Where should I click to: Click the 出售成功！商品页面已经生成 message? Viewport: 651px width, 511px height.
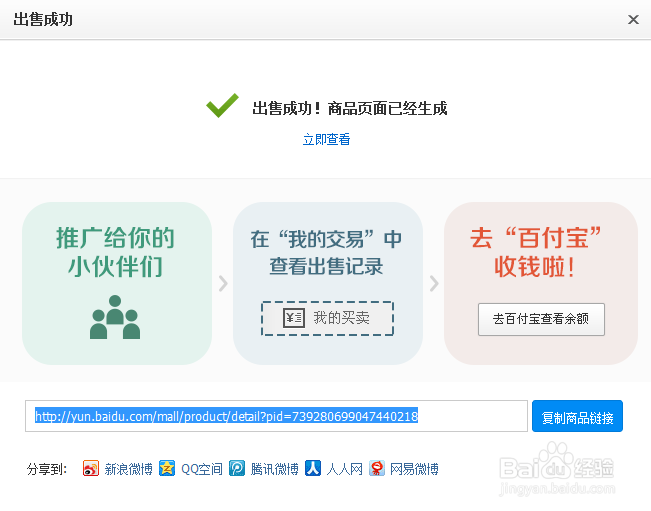click(350, 108)
